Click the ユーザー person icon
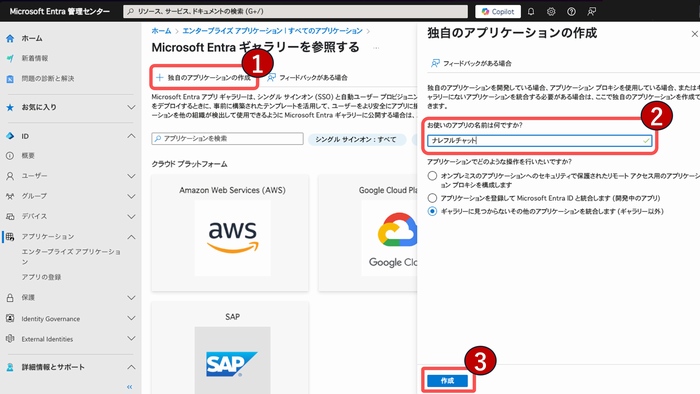 (10, 176)
